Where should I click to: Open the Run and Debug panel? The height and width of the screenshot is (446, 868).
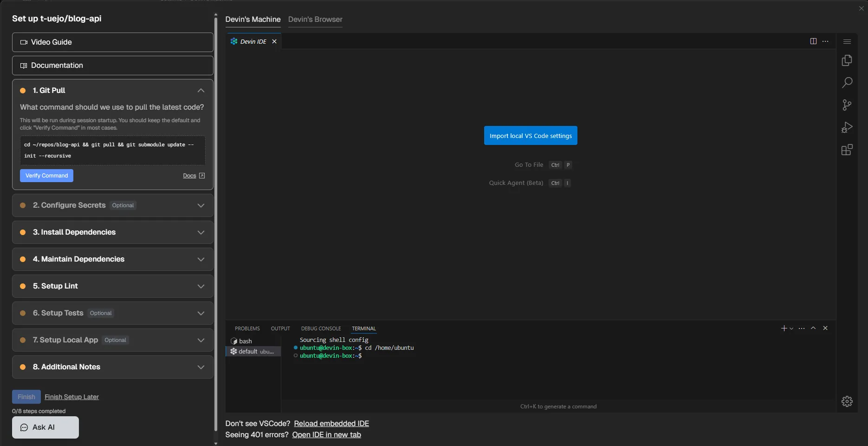[847, 127]
